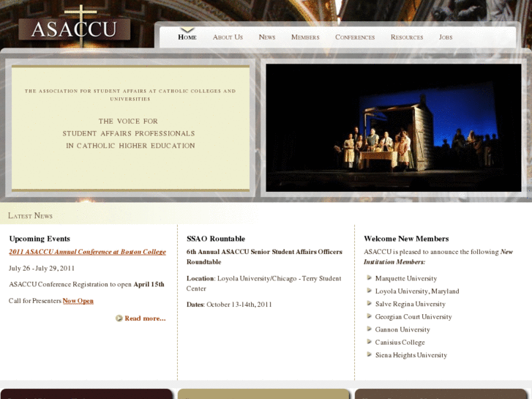The width and height of the screenshot is (532, 399).
Task: Click bullet arrow beside Salve Regina University
Action: [370, 303]
